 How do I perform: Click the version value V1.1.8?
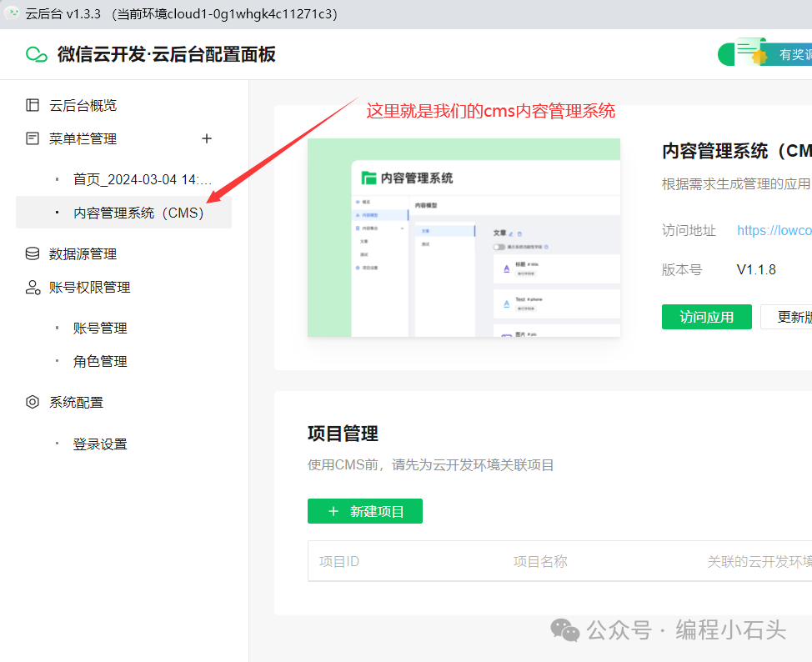tap(756, 270)
